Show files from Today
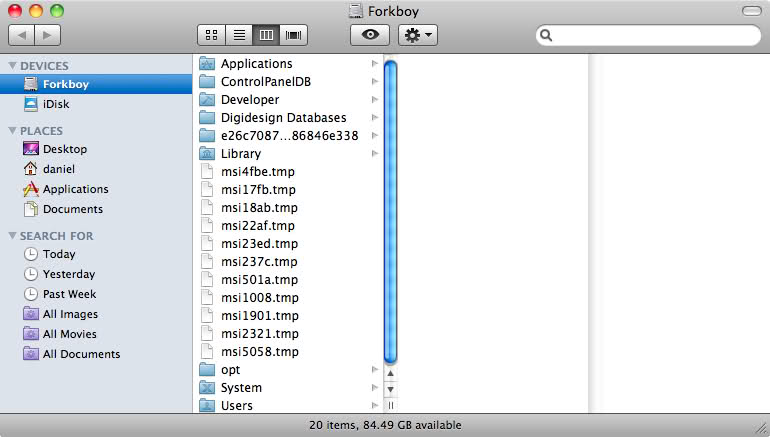The width and height of the screenshot is (770, 437). click(96, 254)
